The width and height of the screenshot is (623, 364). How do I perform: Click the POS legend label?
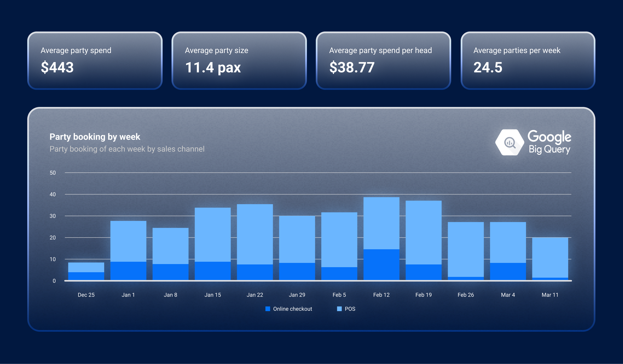click(350, 309)
